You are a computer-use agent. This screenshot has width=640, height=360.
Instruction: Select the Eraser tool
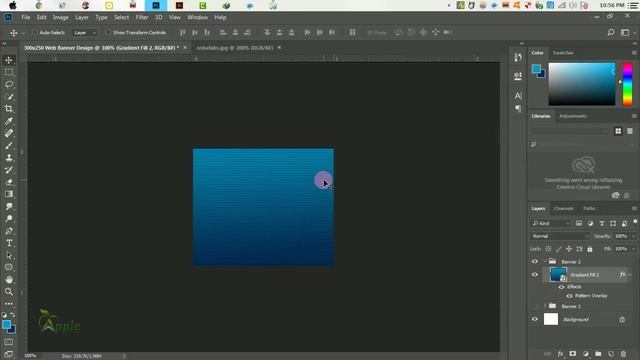(9, 182)
